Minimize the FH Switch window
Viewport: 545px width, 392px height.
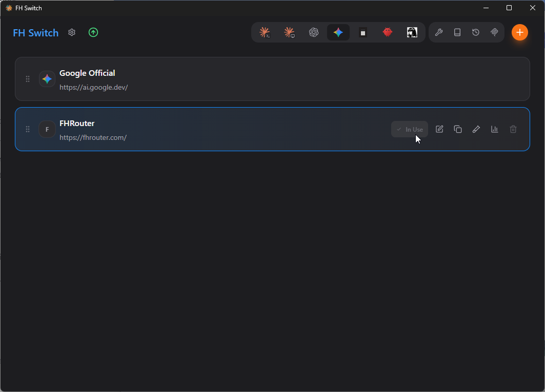(x=486, y=8)
